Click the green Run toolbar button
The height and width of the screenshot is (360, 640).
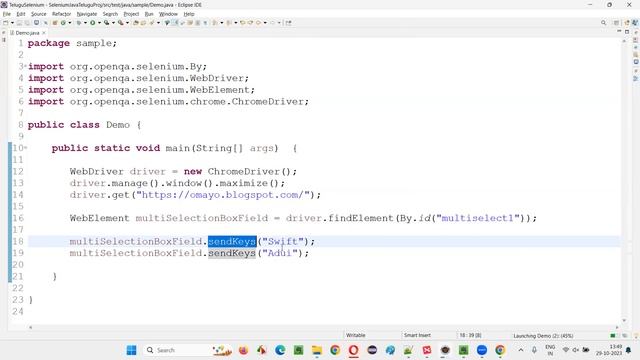point(93,23)
